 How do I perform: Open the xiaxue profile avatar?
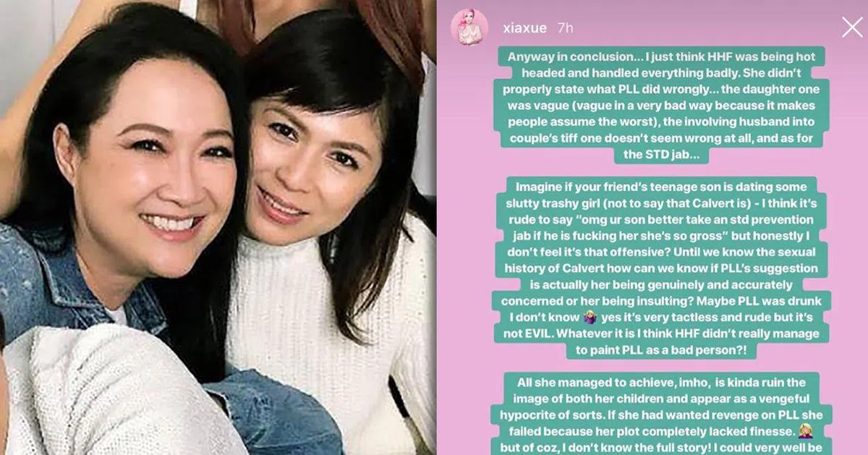[x=465, y=27]
